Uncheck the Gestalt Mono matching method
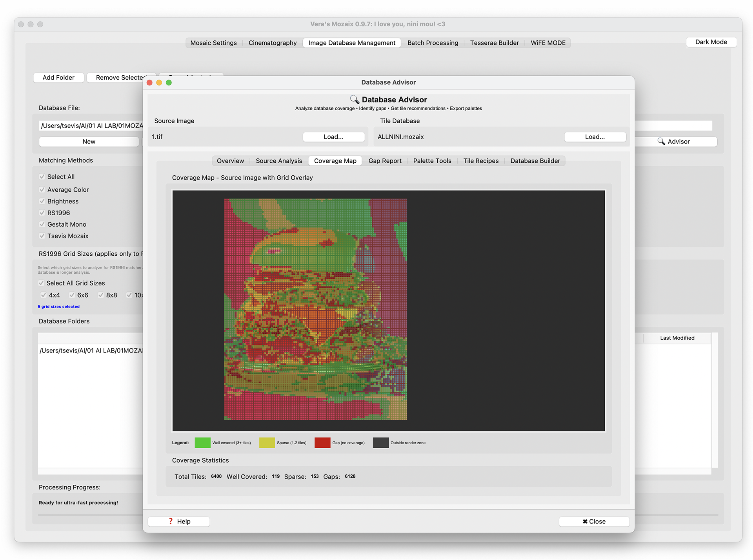The width and height of the screenshot is (753, 560). coord(42,224)
